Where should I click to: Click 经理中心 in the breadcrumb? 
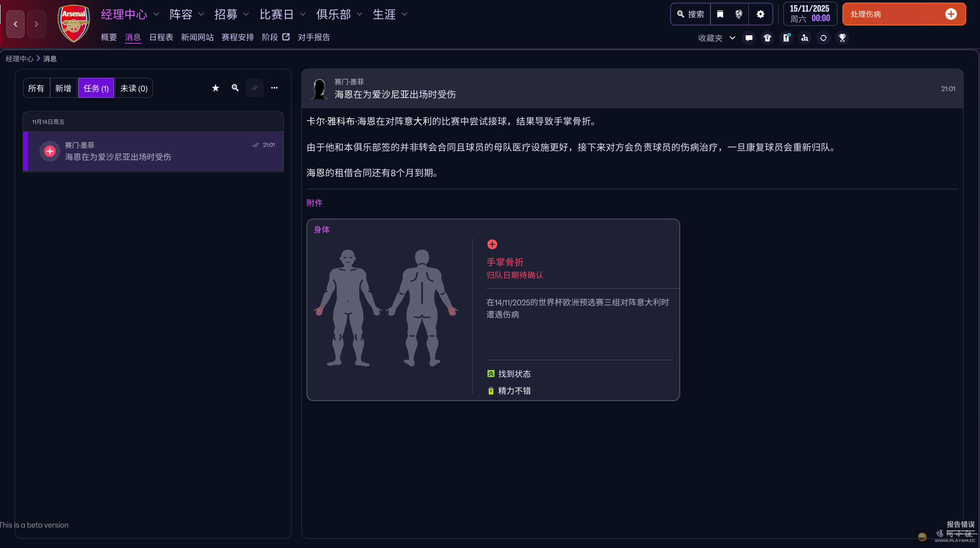tap(20, 58)
